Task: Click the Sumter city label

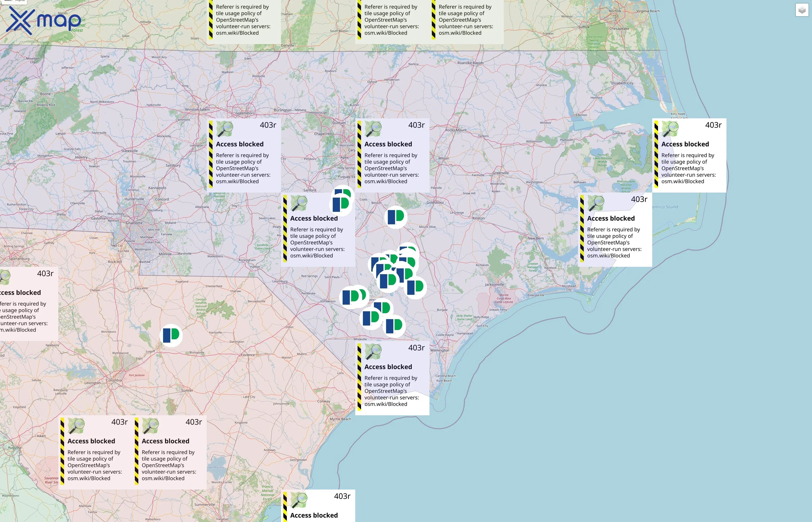Action: coord(187,390)
